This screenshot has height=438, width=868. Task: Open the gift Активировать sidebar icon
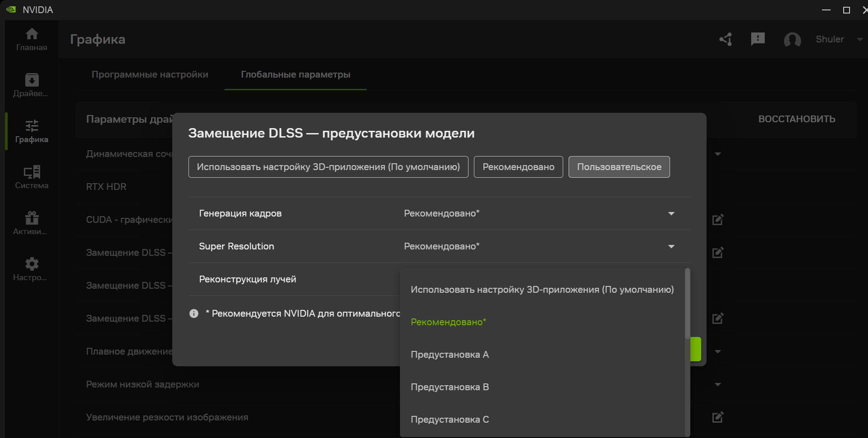click(x=32, y=218)
